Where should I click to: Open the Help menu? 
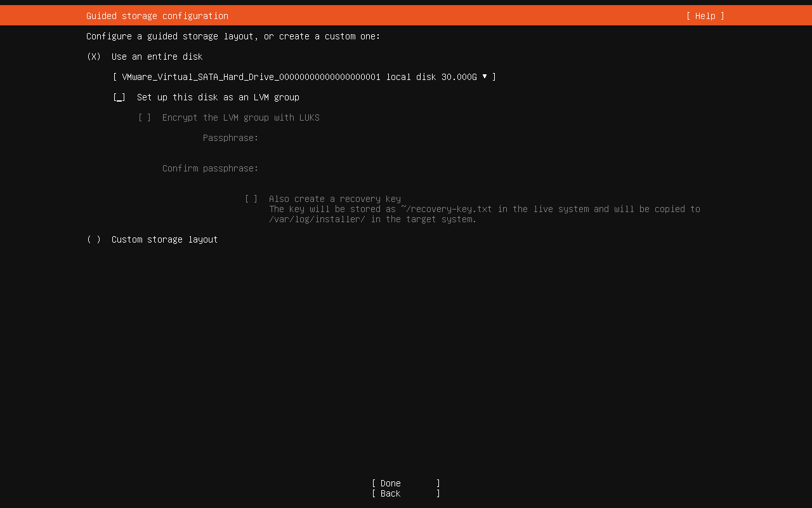pos(705,16)
